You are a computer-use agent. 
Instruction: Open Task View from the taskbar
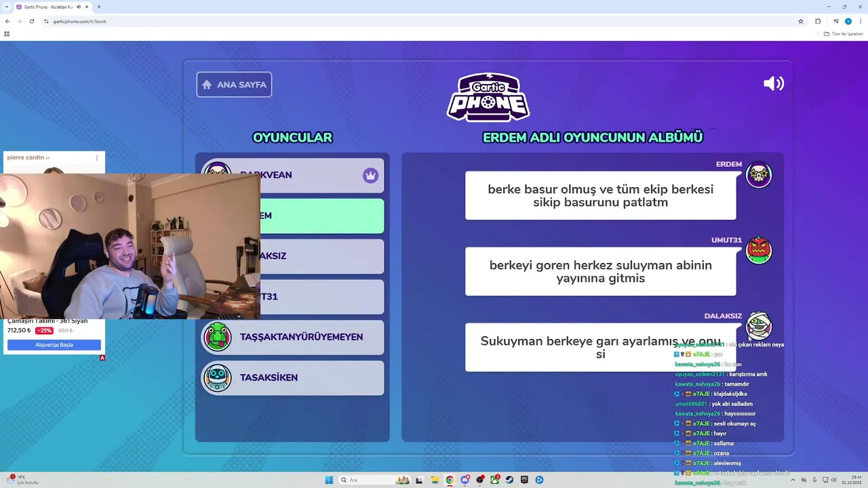pos(419,480)
